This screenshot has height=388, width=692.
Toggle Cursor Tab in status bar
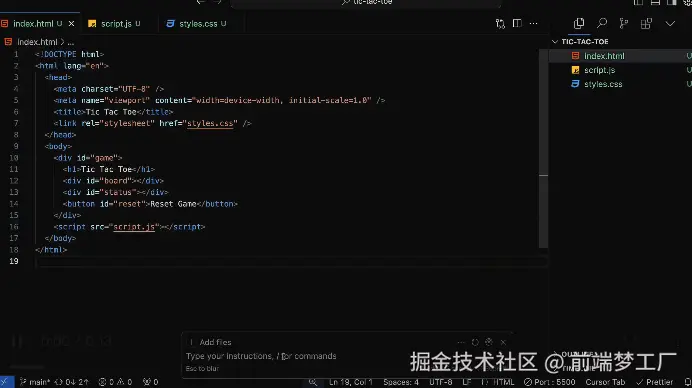(605, 382)
